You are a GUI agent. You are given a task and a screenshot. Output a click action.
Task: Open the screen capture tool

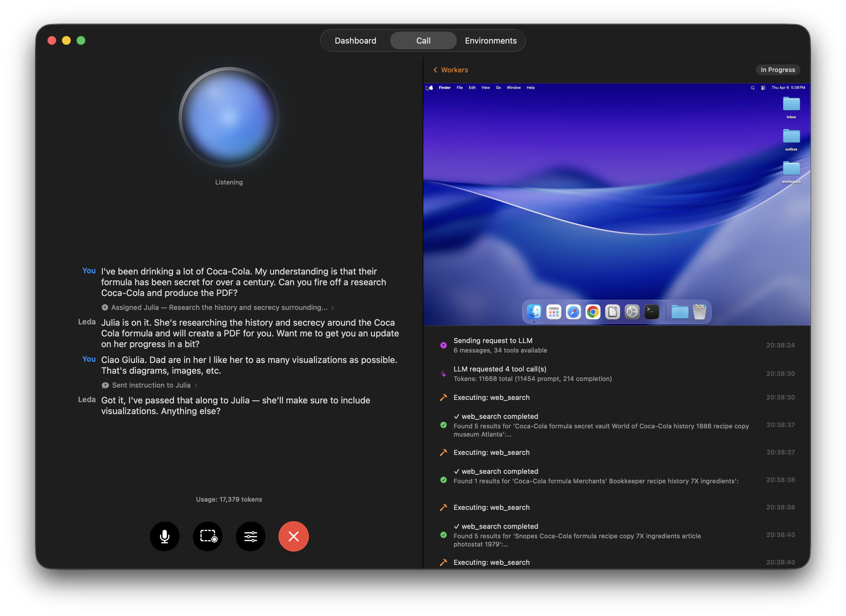point(208,536)
